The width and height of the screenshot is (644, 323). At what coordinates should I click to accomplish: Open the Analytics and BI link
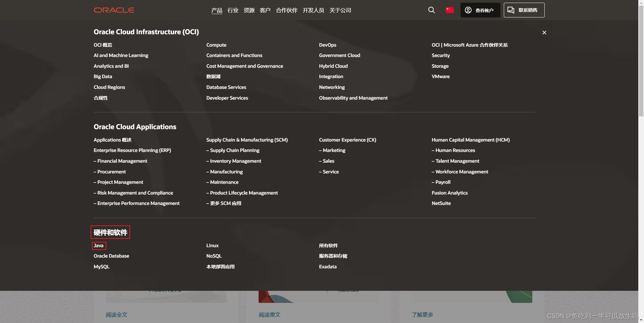[x=111, y=66]
